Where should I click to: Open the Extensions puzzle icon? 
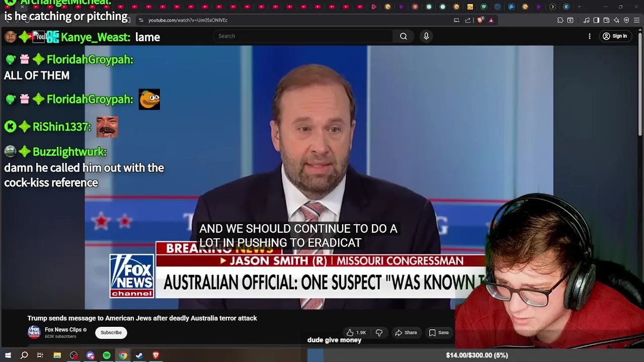coord(560,20)
